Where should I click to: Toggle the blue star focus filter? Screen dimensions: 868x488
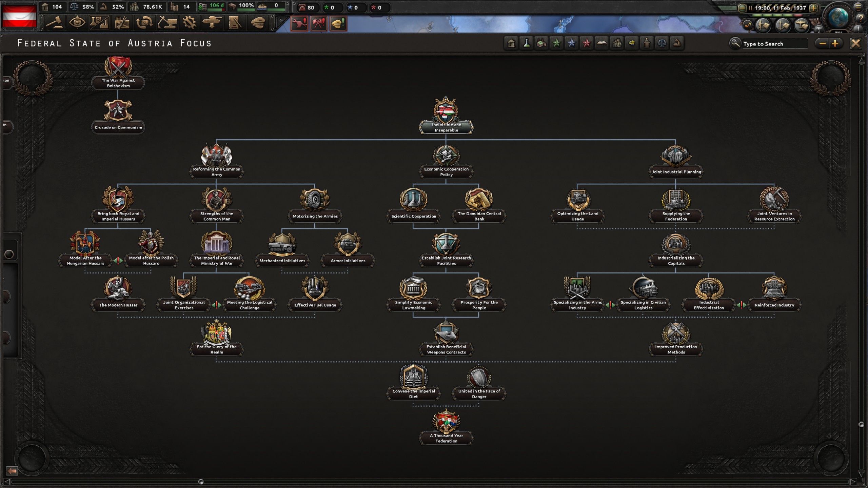click(x=571, y=43)
